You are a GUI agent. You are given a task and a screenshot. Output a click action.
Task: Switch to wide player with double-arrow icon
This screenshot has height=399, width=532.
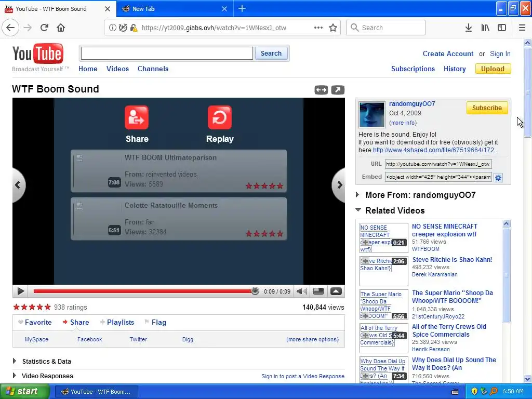[x=321, y=90]
